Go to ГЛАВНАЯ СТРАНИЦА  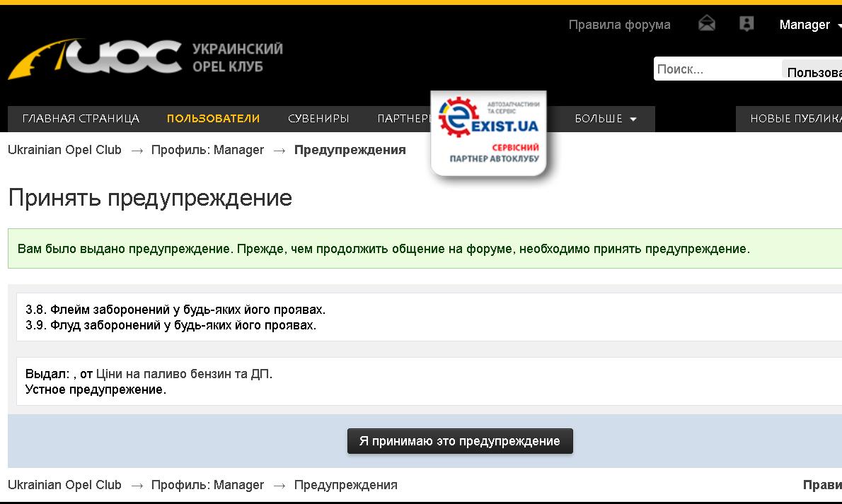(x=81, y=119)
